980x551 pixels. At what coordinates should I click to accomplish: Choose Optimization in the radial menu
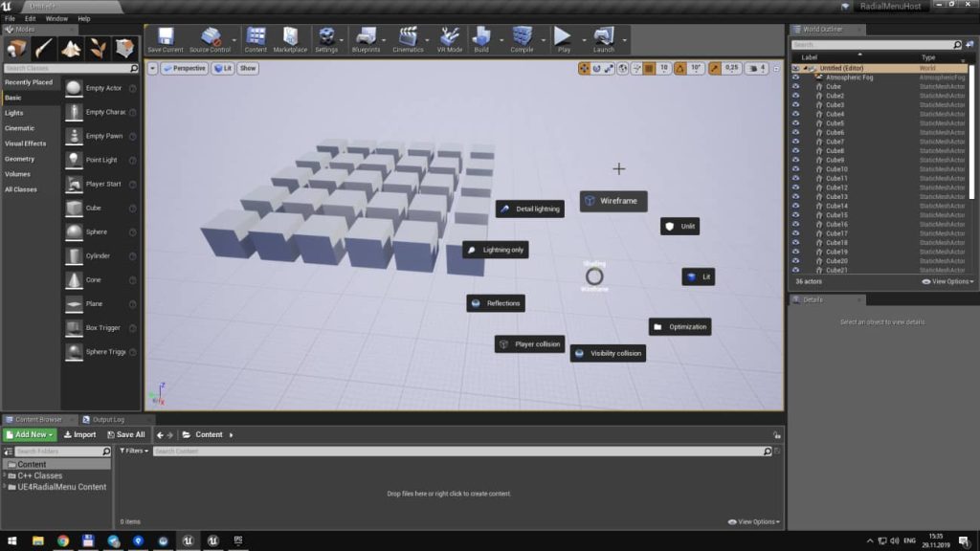click(x=680, y=327)
